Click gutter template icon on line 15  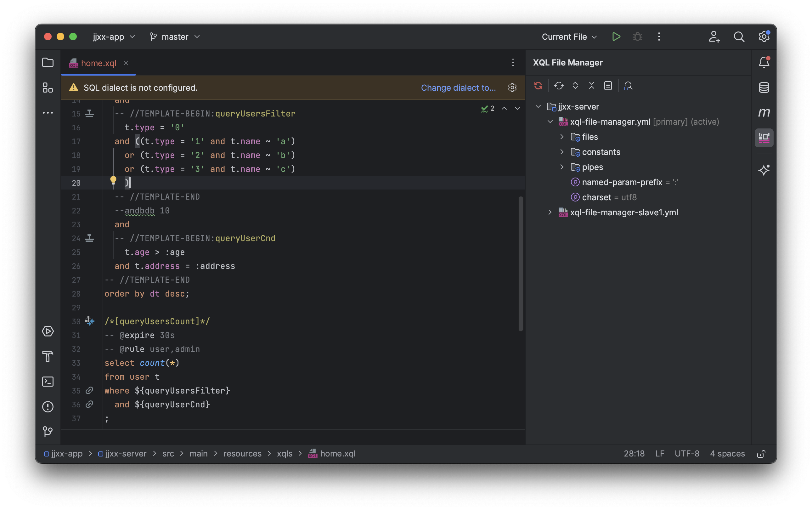pyautogui.click(x=89, y=114)
